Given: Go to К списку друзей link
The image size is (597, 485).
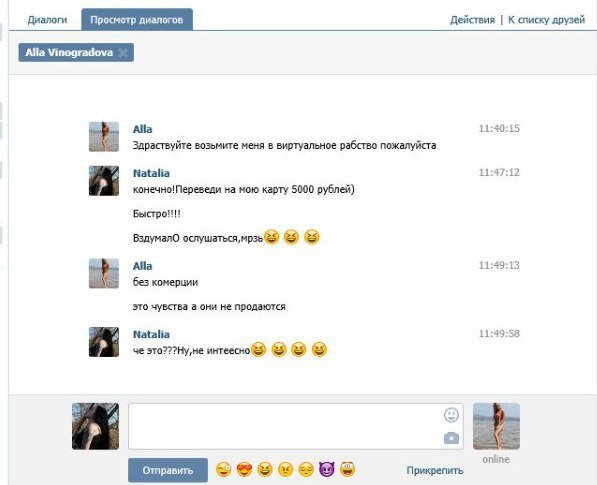Looking at the screenshot, I should coord(546,20).
